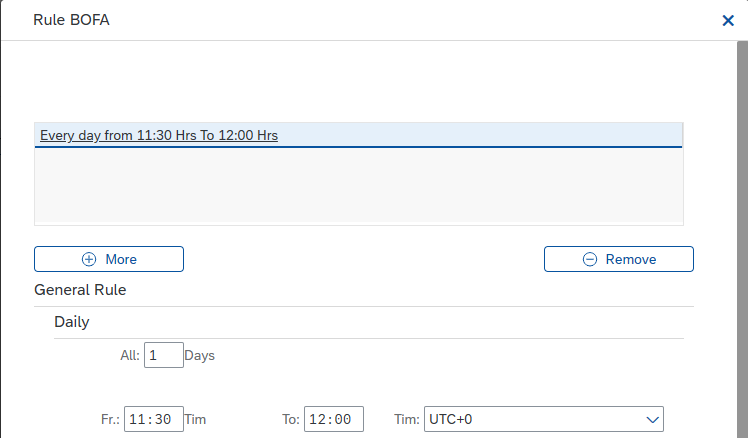Click the "Days" label beside All field

click(x=199, y=355)
